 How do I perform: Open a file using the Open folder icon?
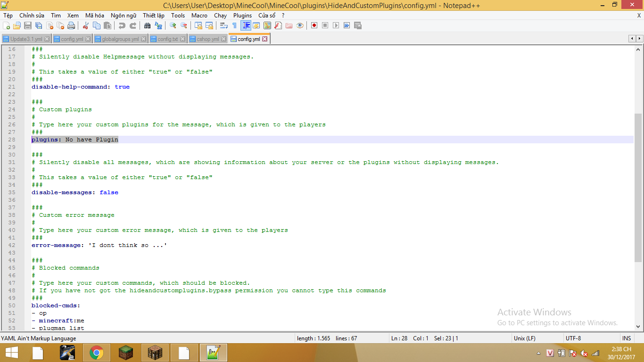pos(17,25)
